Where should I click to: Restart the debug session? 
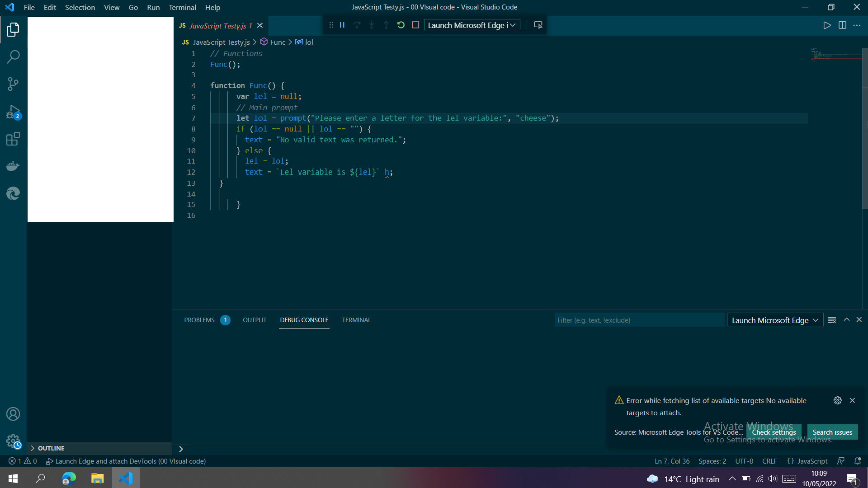(x=401, y=25)
